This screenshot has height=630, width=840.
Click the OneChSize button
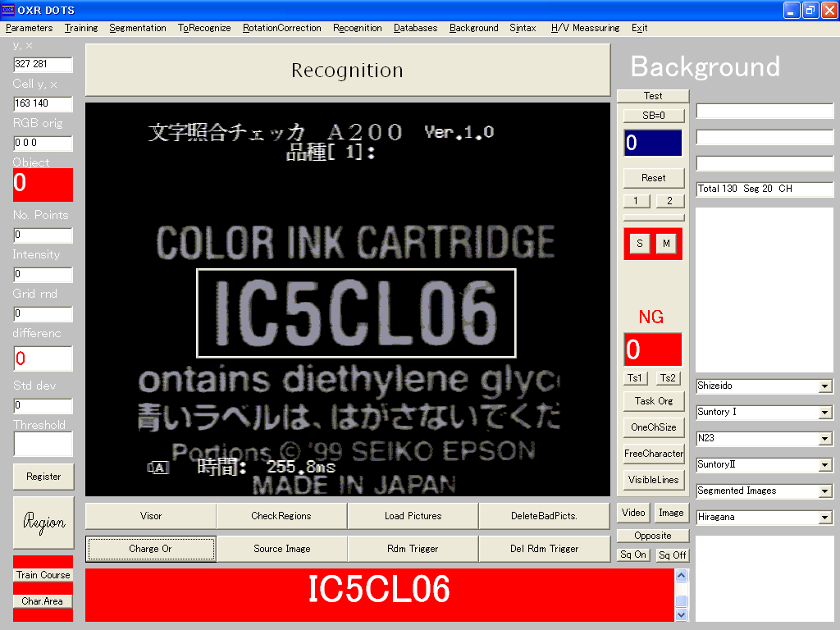click(x=654, y=427)
